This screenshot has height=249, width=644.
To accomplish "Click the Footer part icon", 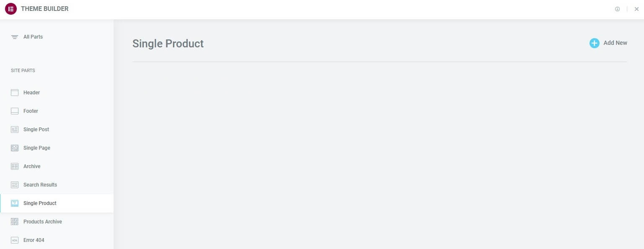I will (15, 111).
